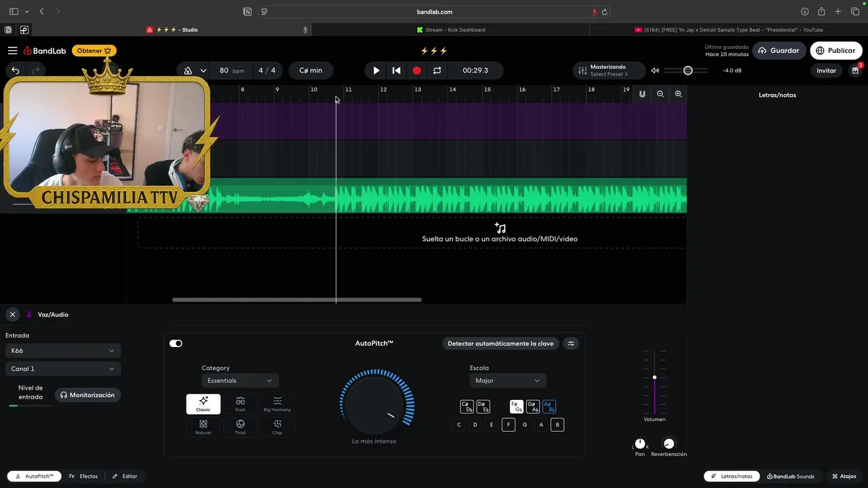Toggle Monitorización headphone button
The image size is (868, 488).
click(x=87, y=395)
